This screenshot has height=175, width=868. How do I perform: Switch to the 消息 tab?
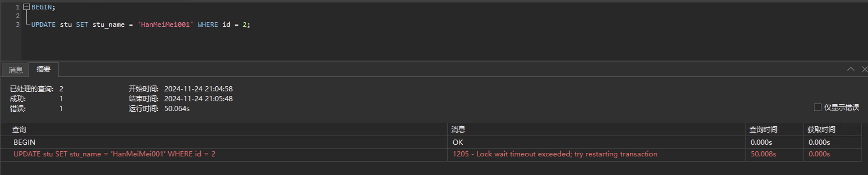[15, 70]
